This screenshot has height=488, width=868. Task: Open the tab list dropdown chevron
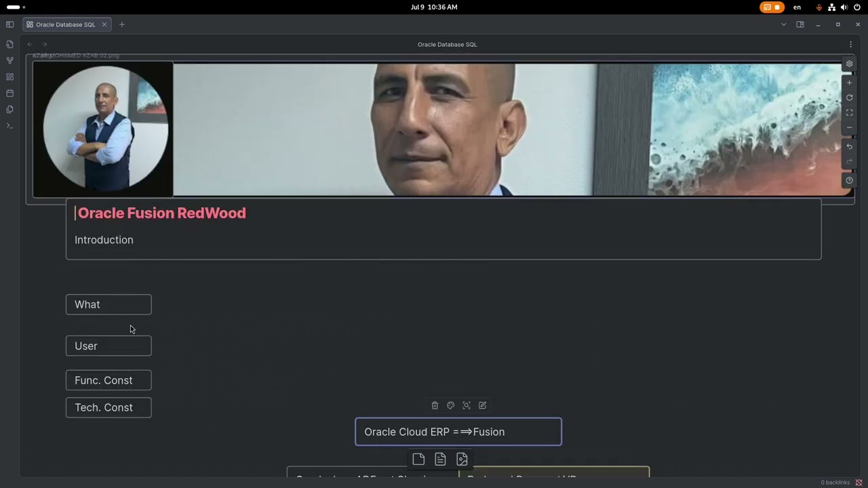784,24
